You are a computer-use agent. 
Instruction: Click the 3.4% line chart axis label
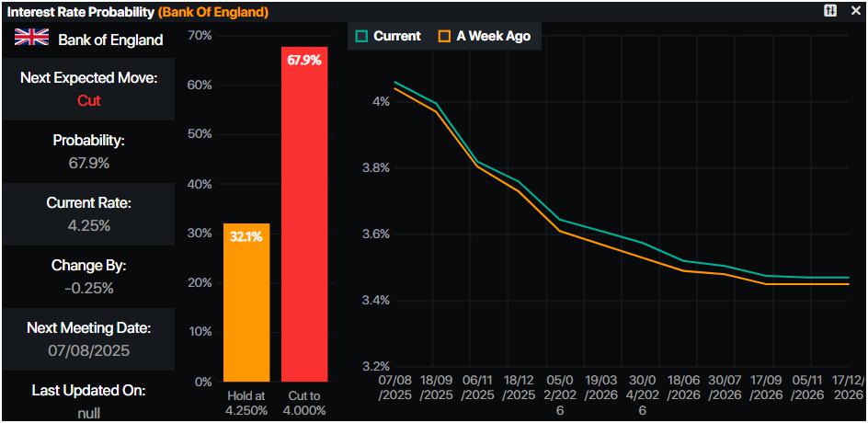click(377, 301)
